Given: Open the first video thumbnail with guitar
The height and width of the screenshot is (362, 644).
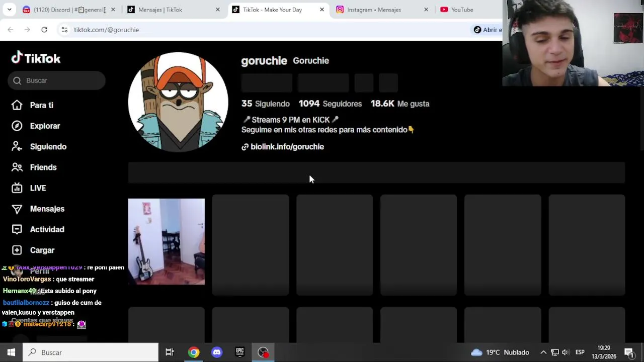Looking at the screenshot, I should tap(167, 242).
